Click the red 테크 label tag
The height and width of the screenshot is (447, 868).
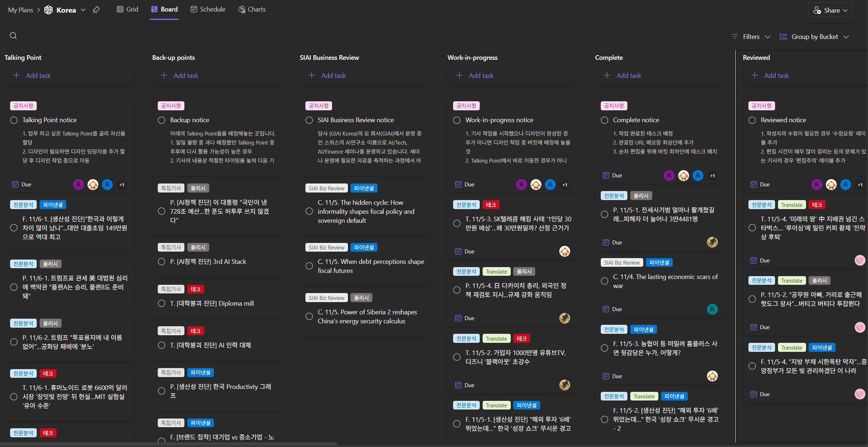click(x=48, y=373)
